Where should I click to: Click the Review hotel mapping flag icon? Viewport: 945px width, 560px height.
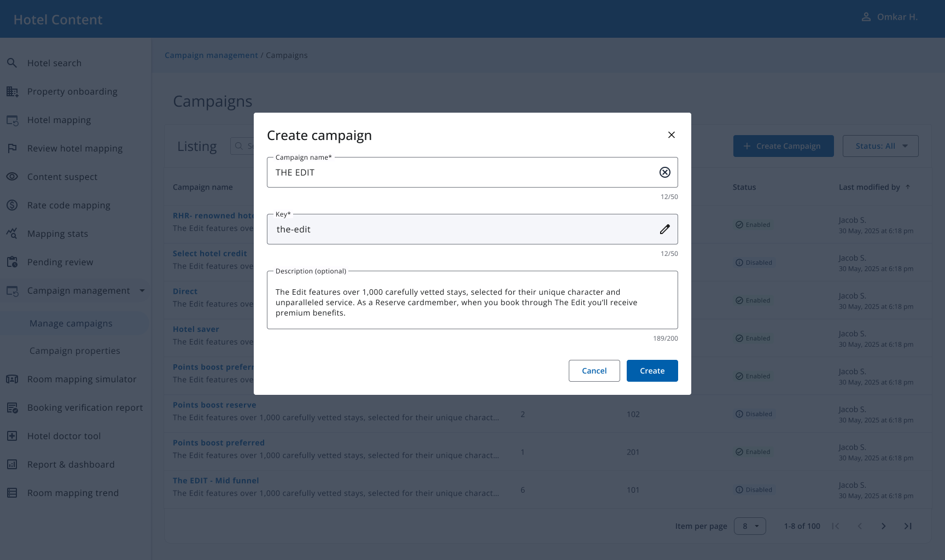tap(12, 148)
